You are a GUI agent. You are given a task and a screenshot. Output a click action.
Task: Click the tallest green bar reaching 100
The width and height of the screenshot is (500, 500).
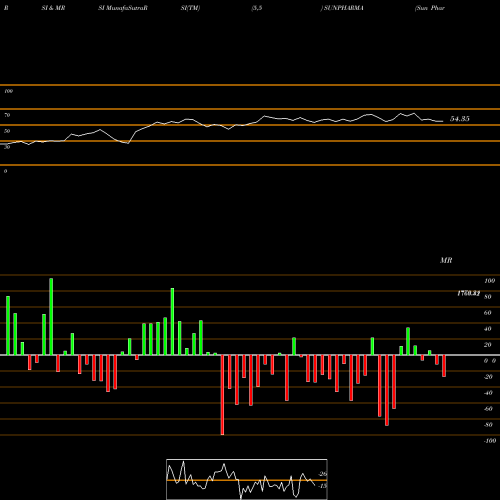click(x=51, y=316)
